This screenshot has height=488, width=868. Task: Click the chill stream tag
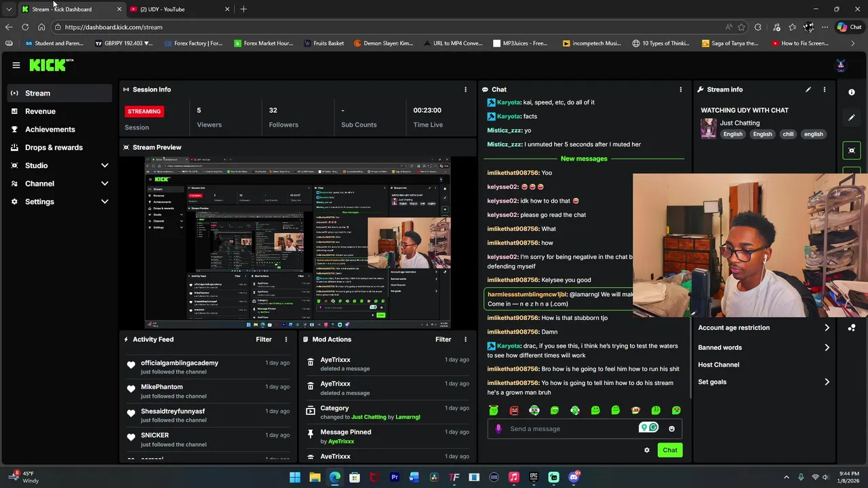click(788, 134)
